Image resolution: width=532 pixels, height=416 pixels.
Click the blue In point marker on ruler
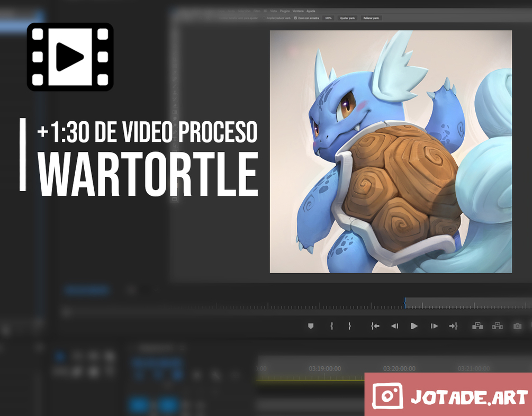click(x=405, y=303)
